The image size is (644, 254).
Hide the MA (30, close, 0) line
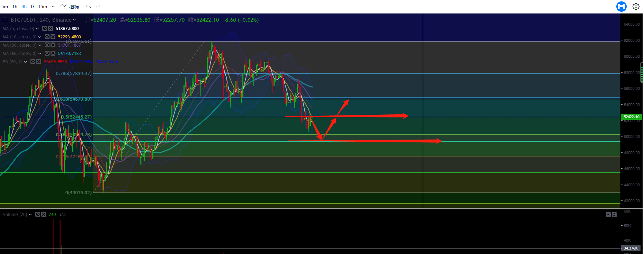[47, 45]
